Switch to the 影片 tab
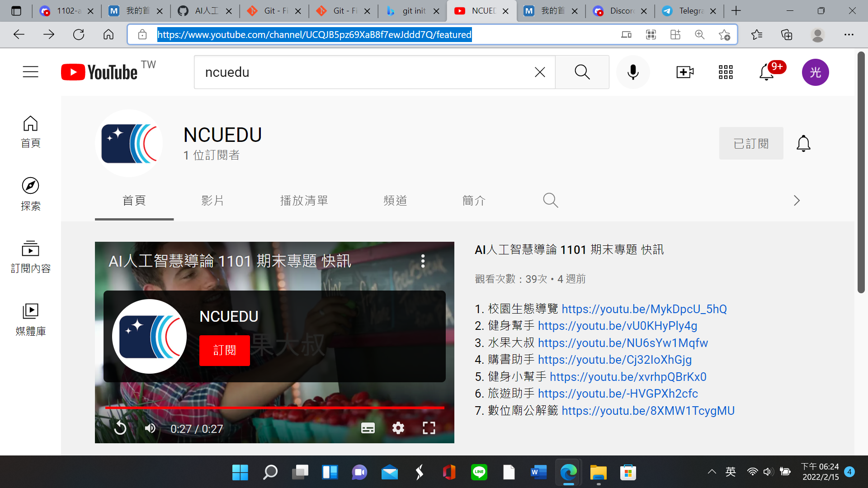 (x=213, y=200)
